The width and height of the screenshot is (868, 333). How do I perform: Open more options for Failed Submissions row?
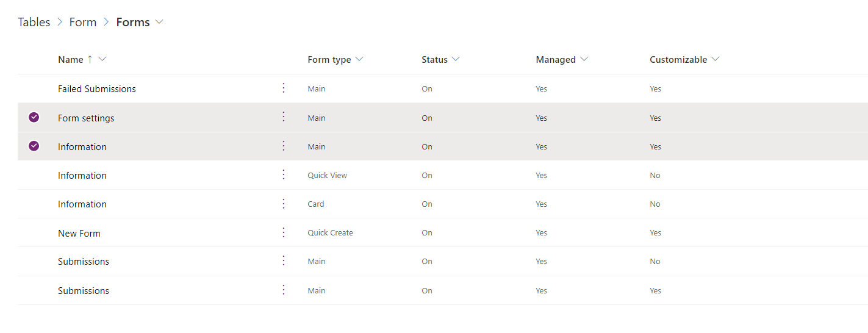pyautogui.click(x=283, y=88)
